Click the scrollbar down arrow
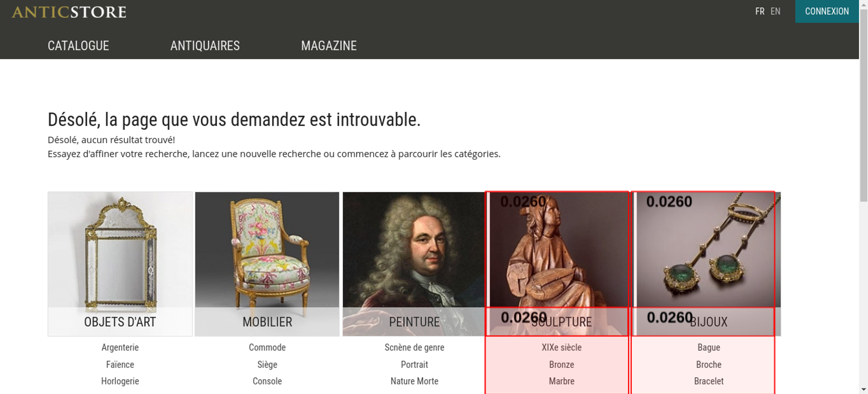The image size is (868, 394). click(x=864, y=389)
